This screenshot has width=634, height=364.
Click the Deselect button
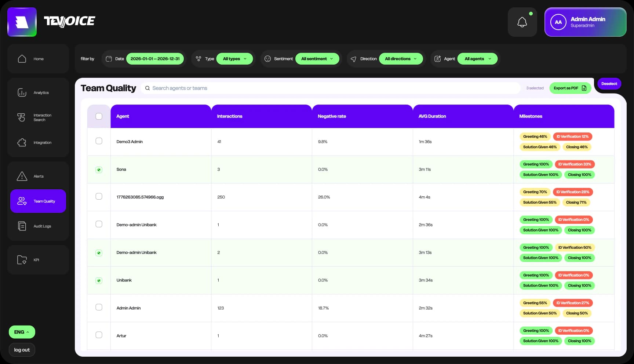(609, 84)
